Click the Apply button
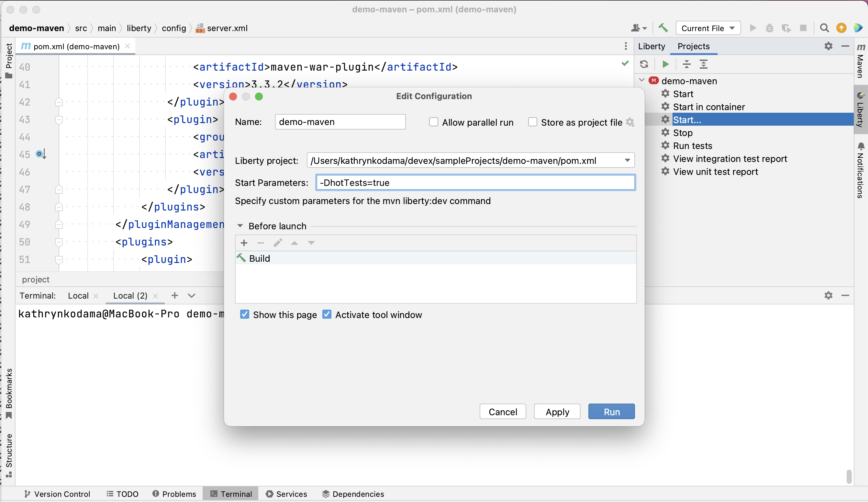This screenshot has height=502, width=868. [x=557, y=412]
